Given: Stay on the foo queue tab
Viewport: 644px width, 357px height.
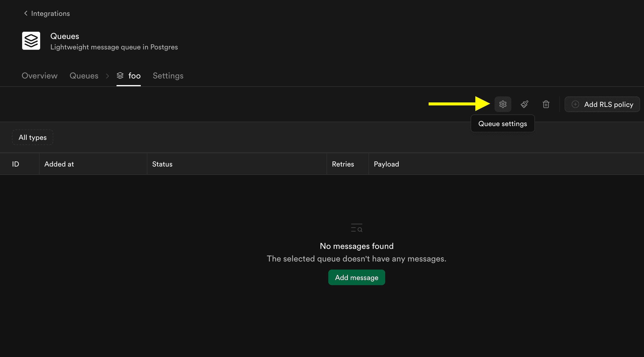Looking at the screenshot, I should (x=134, y=76).
